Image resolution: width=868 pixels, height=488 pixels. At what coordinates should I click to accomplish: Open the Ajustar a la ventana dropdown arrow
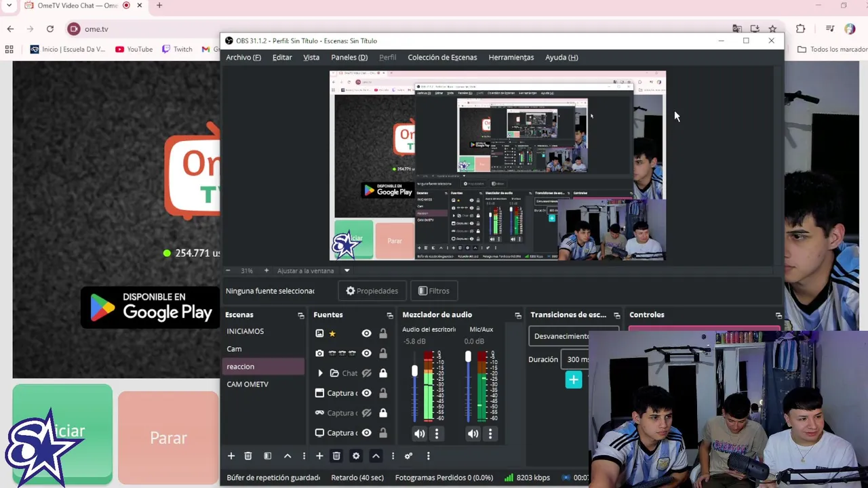pos(347,270)
